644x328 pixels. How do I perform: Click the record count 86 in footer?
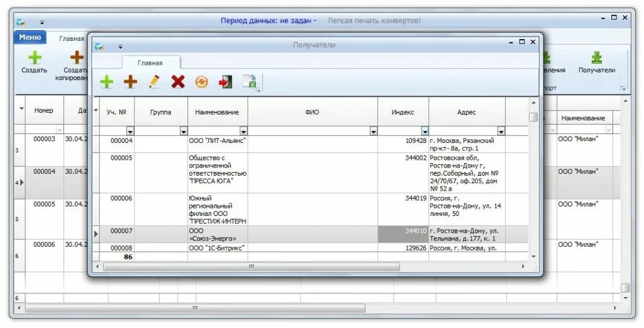click(x=128, y=257)
